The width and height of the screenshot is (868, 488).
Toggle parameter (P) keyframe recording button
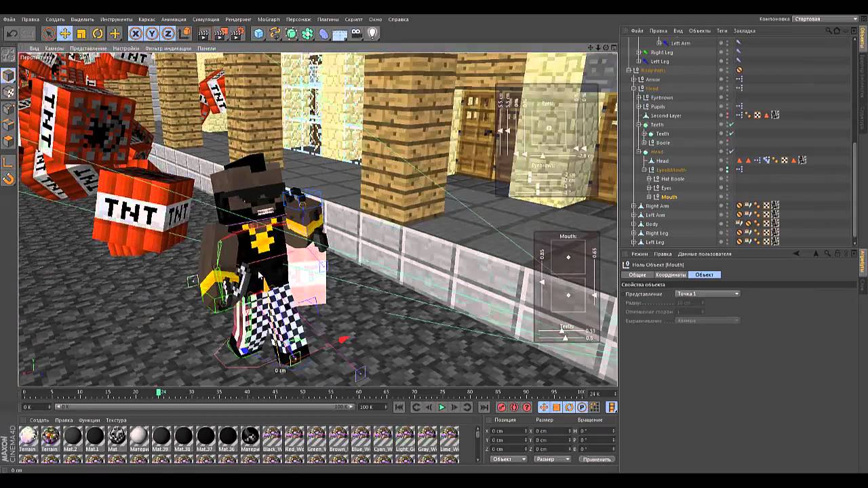582,407
